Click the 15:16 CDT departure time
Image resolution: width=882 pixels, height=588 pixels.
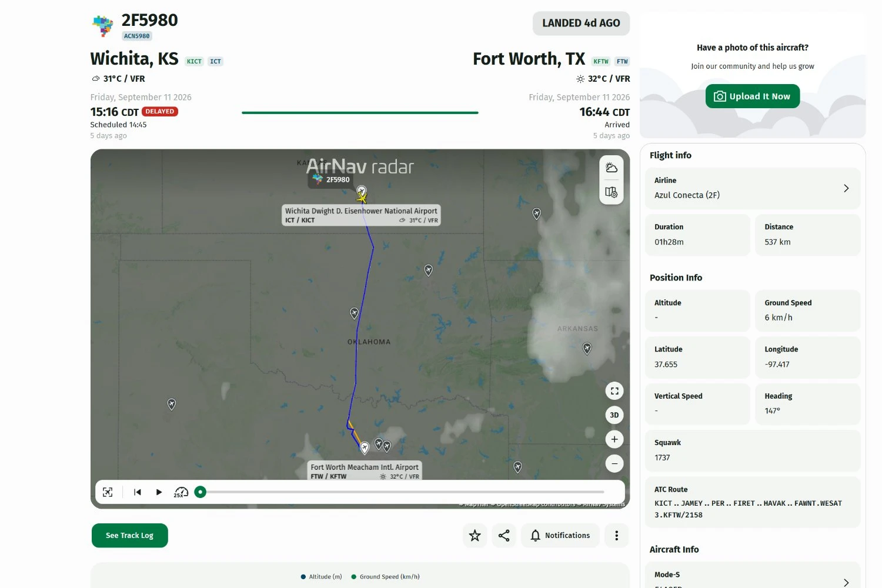point(115,112)
